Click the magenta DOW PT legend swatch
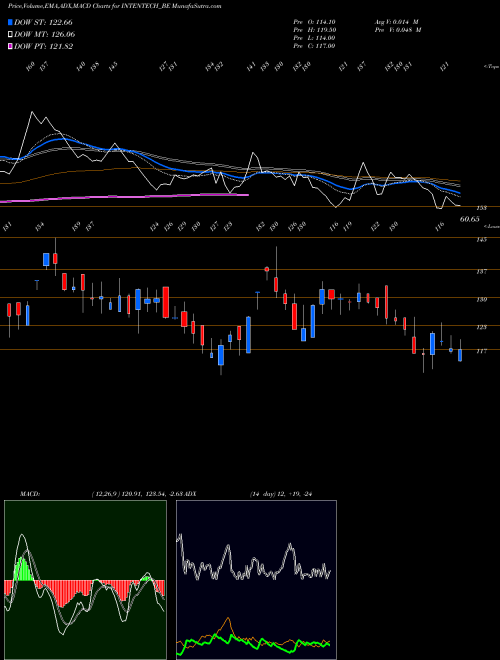 pos(11,46)
